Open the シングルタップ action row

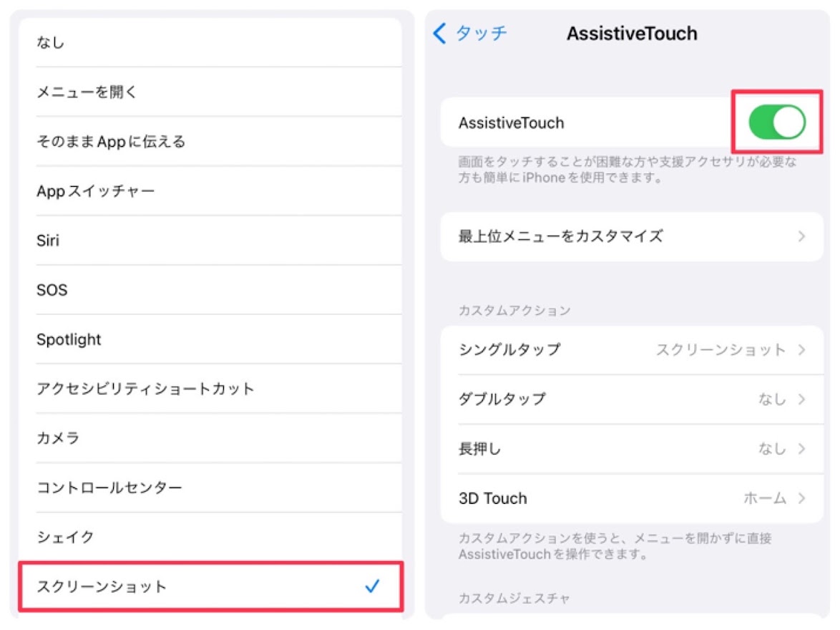point(631,349)
